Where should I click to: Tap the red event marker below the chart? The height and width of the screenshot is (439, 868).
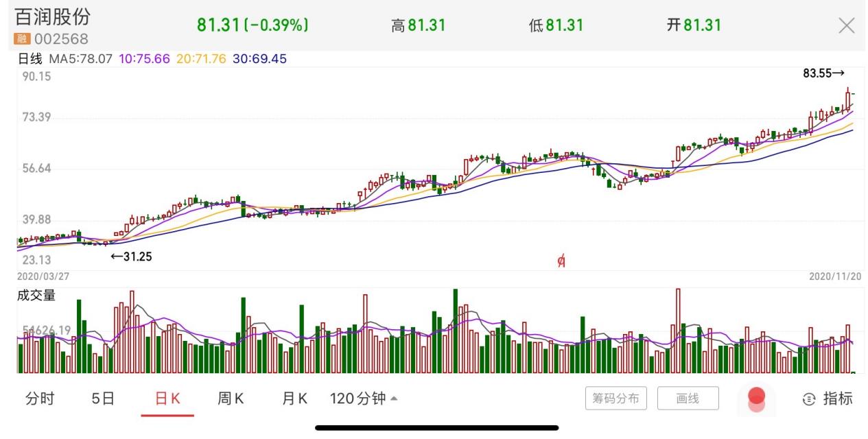point(561,260)
